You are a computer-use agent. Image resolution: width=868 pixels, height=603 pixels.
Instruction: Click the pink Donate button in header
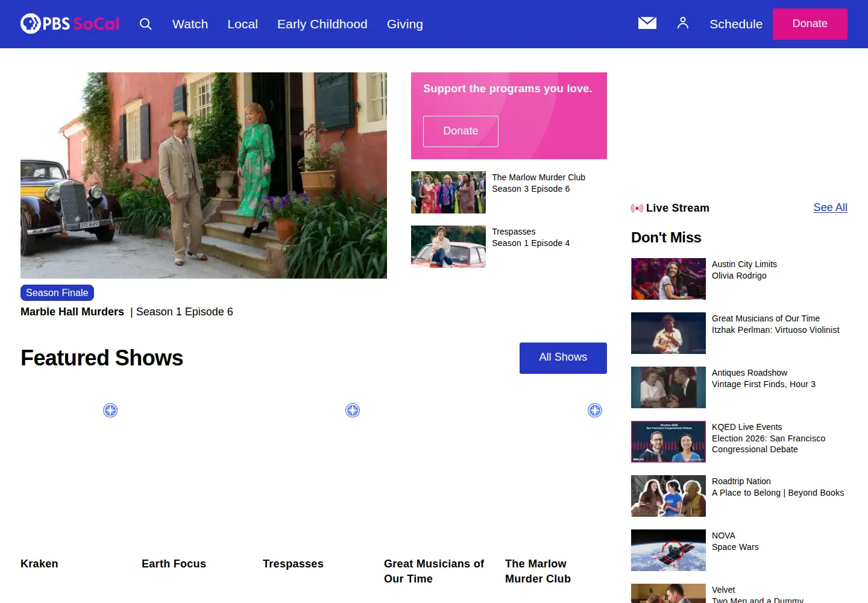(x=810, y=24)
